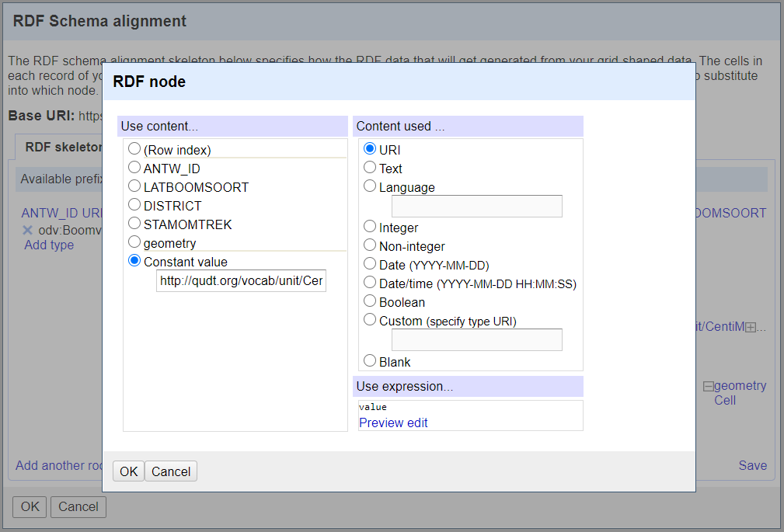Select LATBOOMSOORT column radio button
This screenshot has width=784, height=532.
(135, 186)
